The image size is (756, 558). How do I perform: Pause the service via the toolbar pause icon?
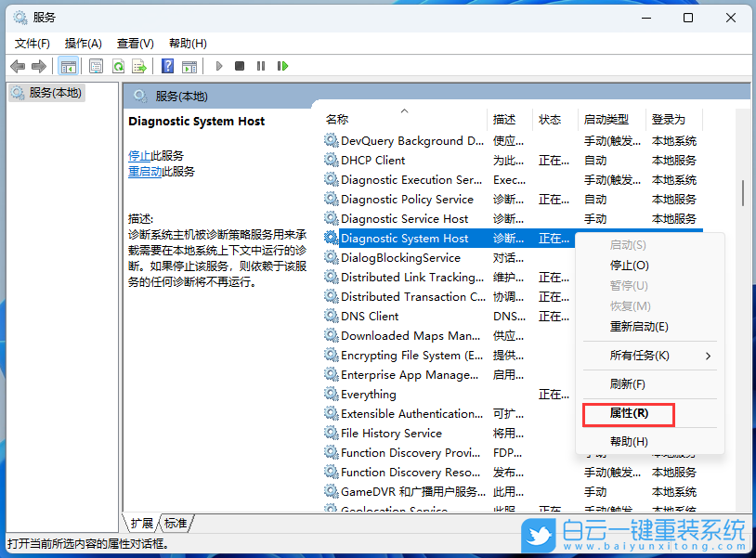click(261, 66)
